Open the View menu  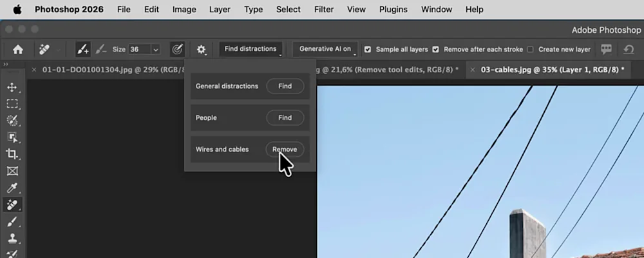click(357, 10)
